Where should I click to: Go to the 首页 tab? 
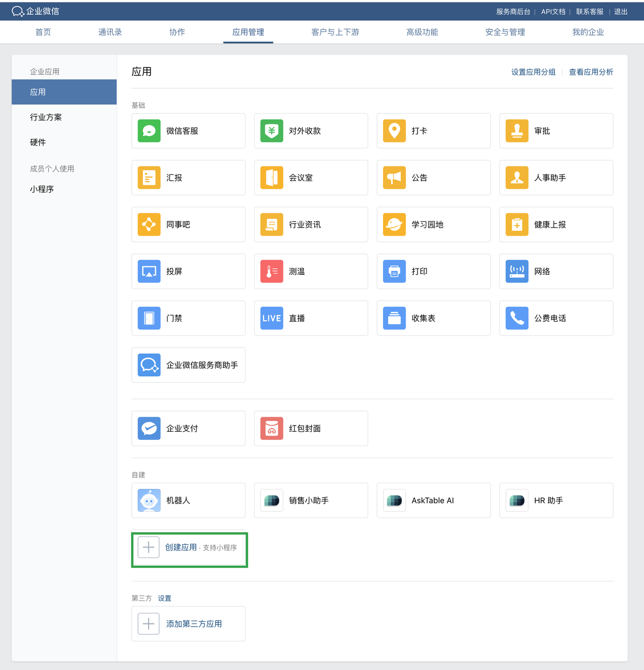click(43, 32)
